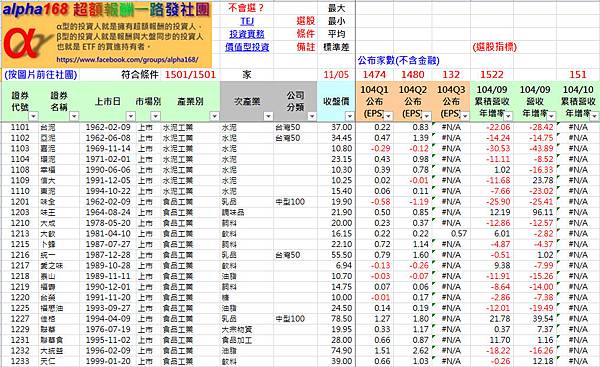The width and height of the screenshot is (600, 367).
Task: Select listing date 1999-01-20 cell
Action: click(x=108, y=361)
